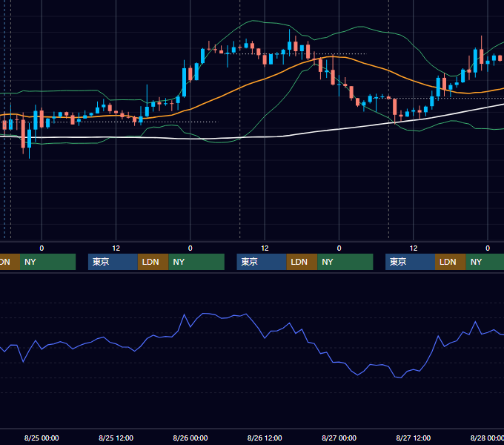The image size is (504, 445).
Task: Select the NY session block above 8/27 00:00
Action: [345, 262]
